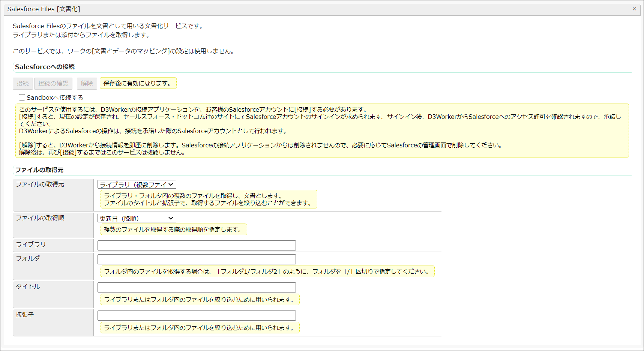Click the 接続の確認 (Verify connection) button
This screenshot has height=351, width=644.
53,83
